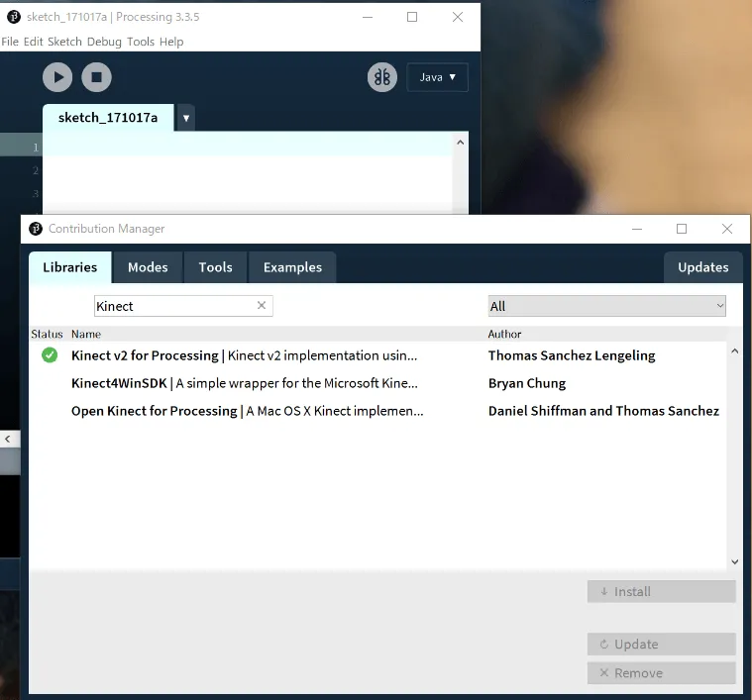Switch to the Tools tab
Image resolution: width=752 pixels, height=700 pixels.
coord(215,267)
